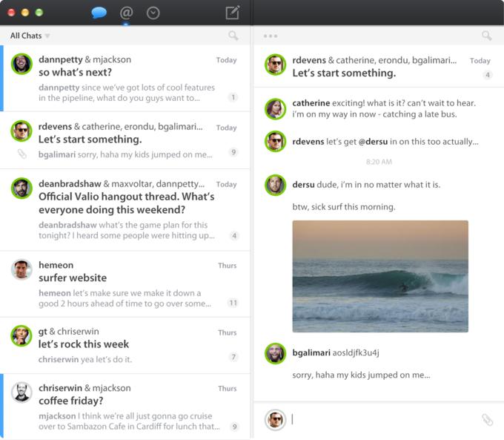Click rdevens avatar beside @dersu message
Screen dimensions: 504x440
(275, 141)
